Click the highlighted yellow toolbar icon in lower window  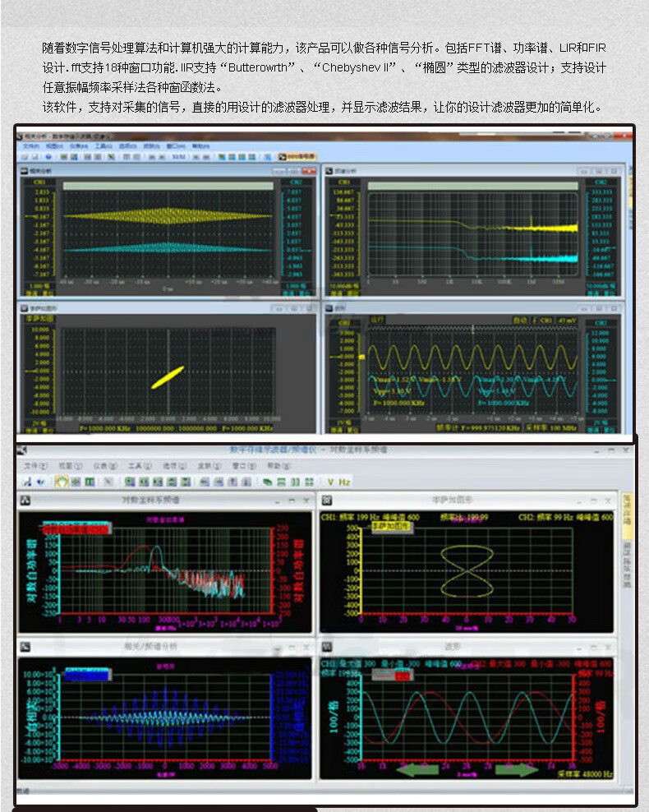(x=61, y=482)
